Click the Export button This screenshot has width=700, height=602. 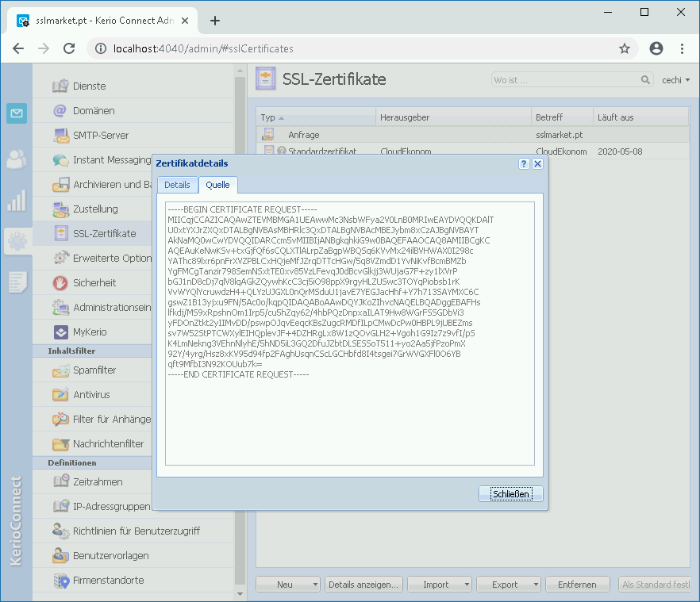[x=505, y=584]
